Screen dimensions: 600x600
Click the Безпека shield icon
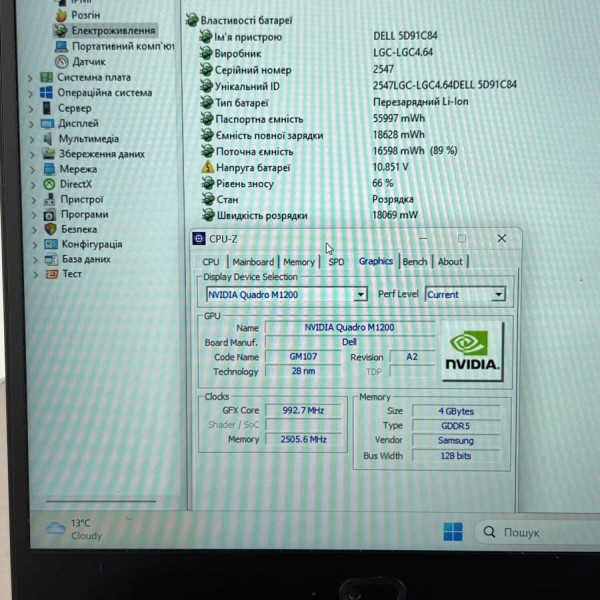tap(51, 229)
